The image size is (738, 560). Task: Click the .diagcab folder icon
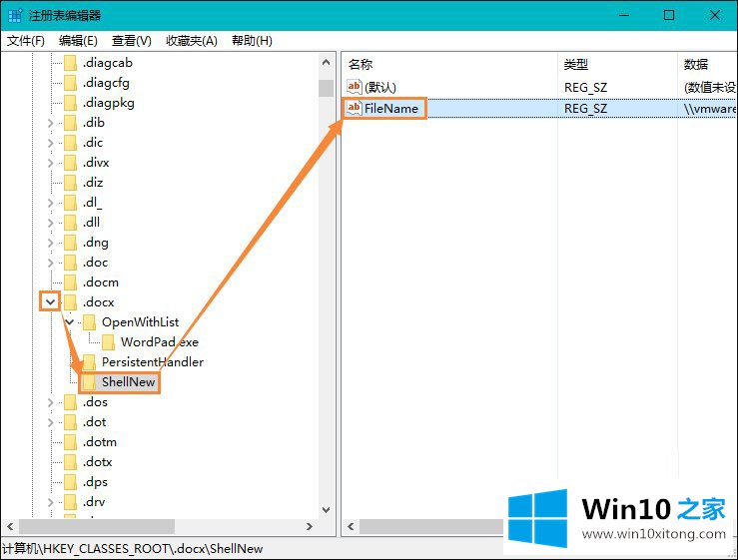71,63
